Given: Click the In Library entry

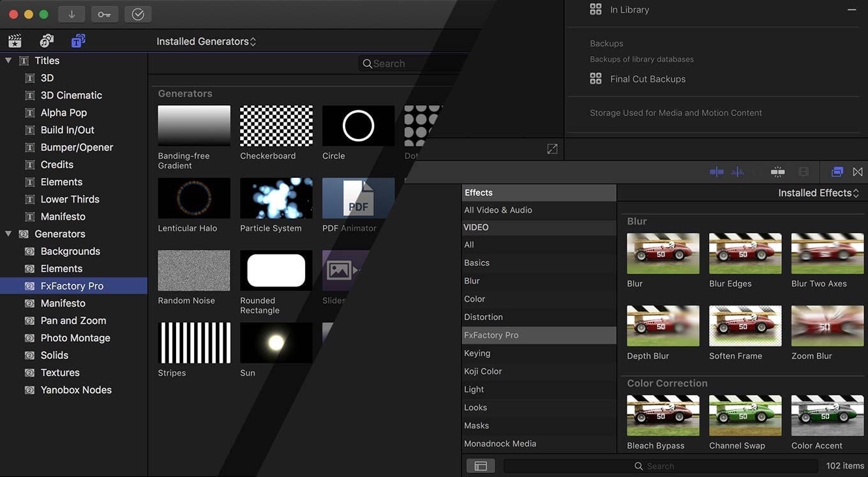Looking at the screenshot, I should [x=629, y=10].
